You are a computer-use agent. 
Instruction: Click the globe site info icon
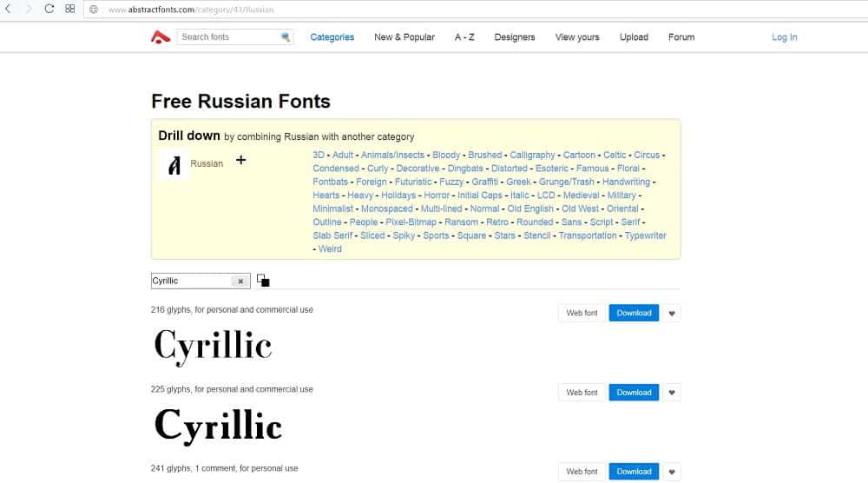pos(94,10)
